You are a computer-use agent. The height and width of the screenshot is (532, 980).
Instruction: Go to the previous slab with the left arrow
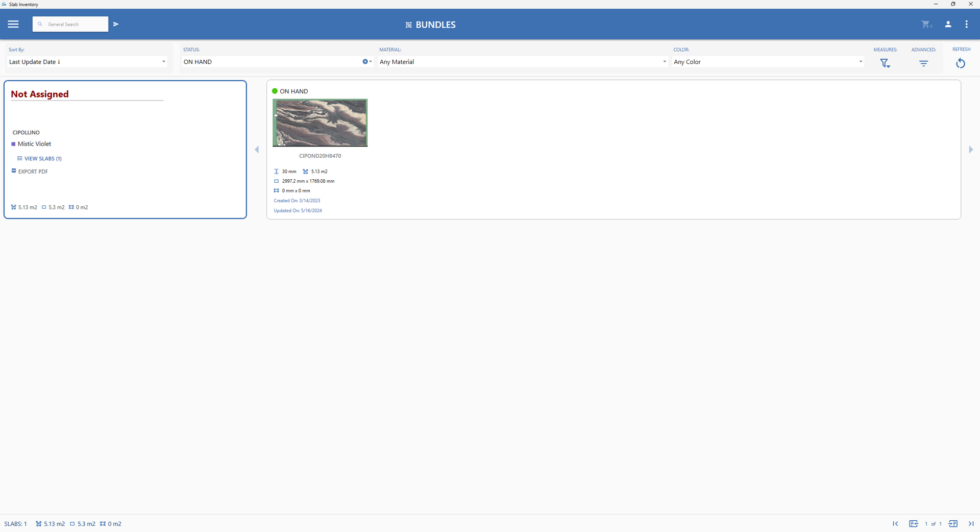257,150
